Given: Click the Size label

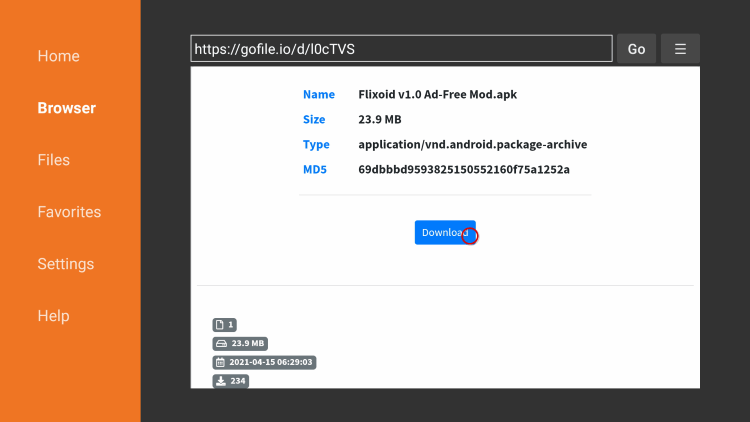Looking at the screenshot, I should (x=314, y=119).
